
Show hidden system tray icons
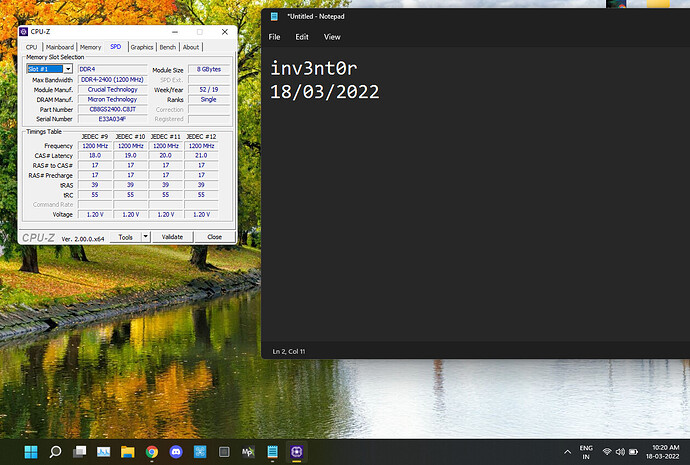coord(567,452)
